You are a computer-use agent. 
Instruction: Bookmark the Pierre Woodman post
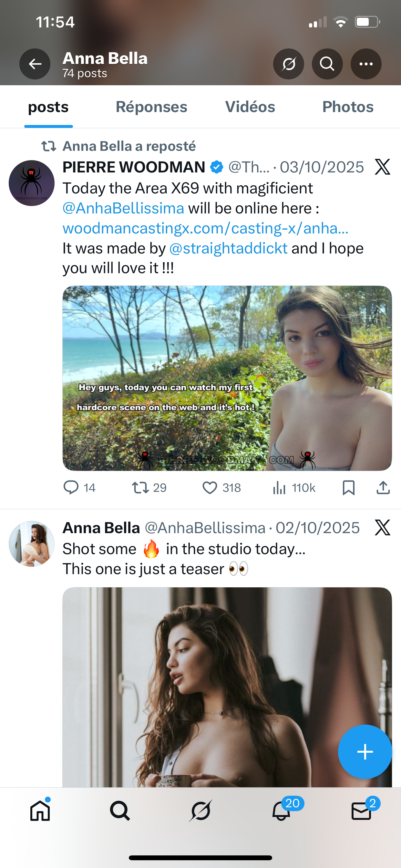tap(348, 488)
